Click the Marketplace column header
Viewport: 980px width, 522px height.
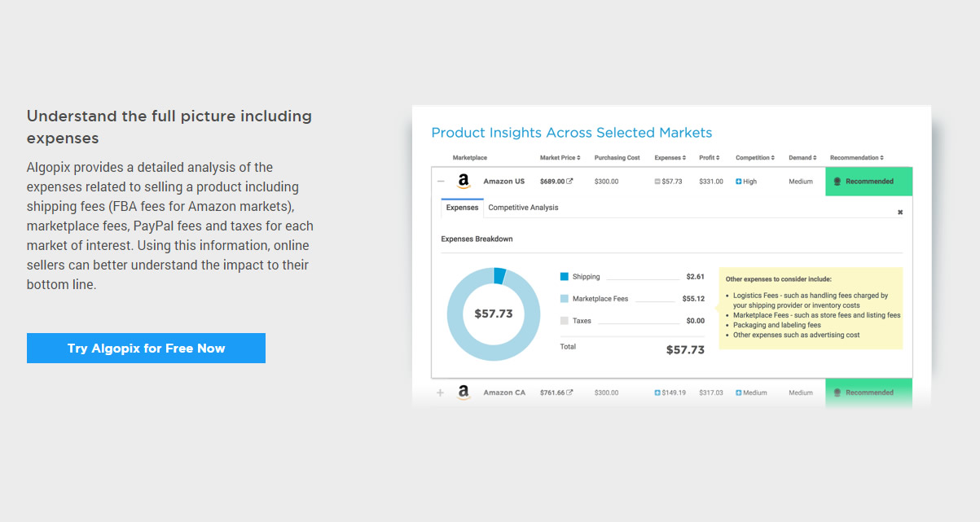tap(470, 158)
